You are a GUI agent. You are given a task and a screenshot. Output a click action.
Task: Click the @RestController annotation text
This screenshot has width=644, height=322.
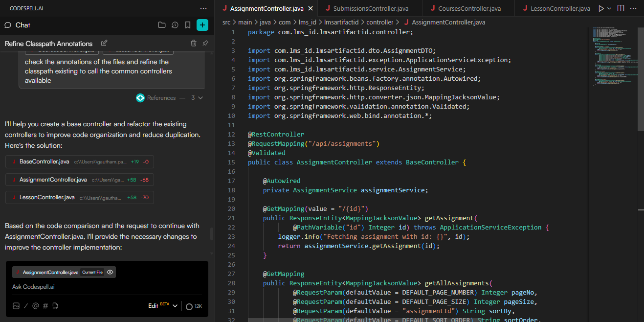tap(276, 134)
